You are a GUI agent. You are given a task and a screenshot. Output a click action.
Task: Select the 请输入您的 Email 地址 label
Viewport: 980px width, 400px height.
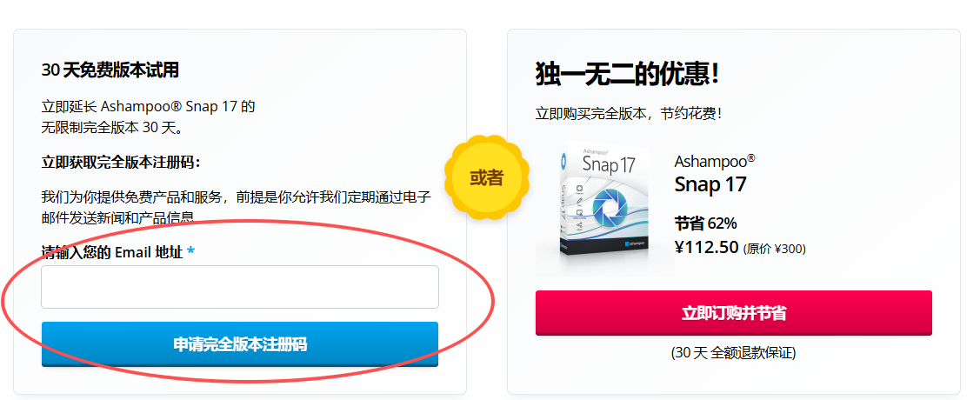[x=112, y=253]
